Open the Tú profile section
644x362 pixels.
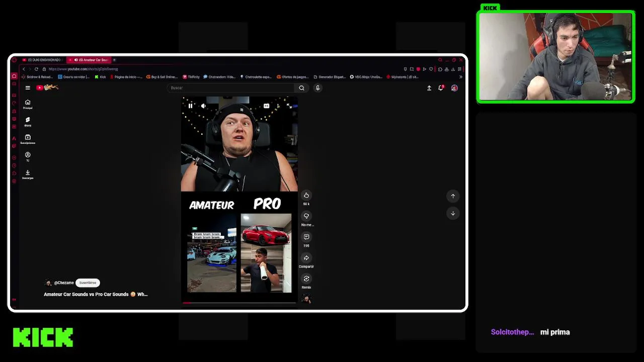pyautogui.click(x=28, y=156)
